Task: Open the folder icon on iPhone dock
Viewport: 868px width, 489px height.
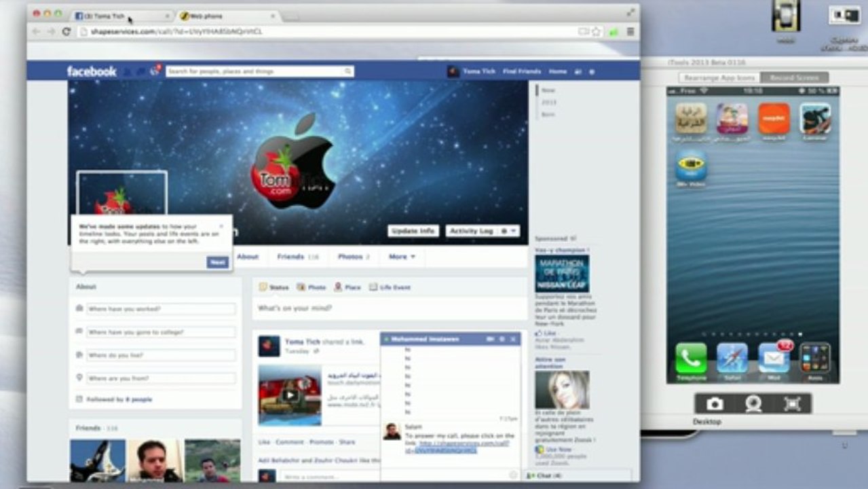Action: pyautogui.click(x=815, y=359)
